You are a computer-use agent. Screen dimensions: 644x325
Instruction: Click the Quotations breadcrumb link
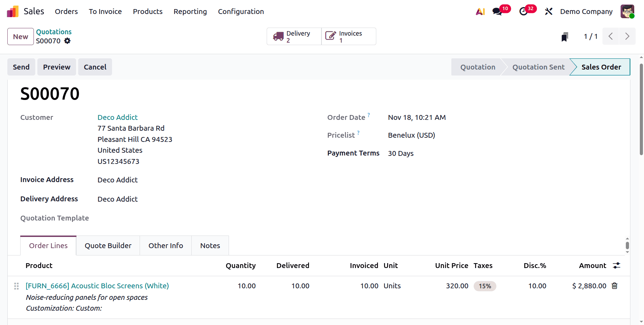point(54,31)
